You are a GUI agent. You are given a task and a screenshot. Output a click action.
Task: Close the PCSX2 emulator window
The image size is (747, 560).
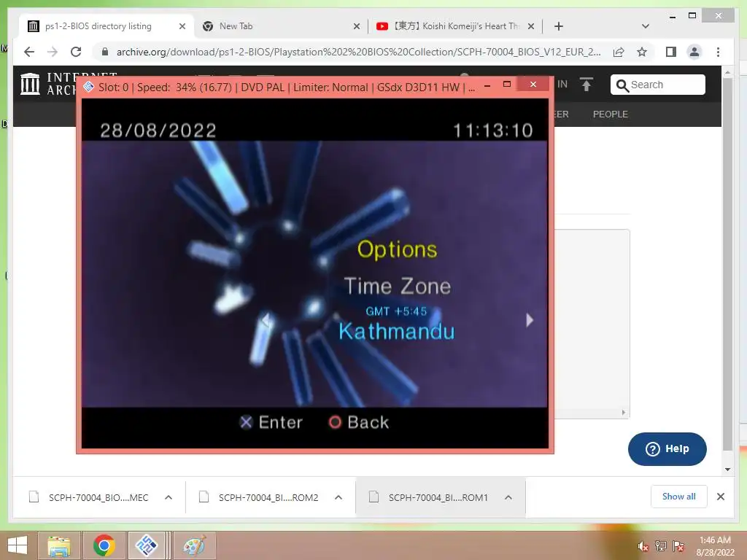[533, 85]
